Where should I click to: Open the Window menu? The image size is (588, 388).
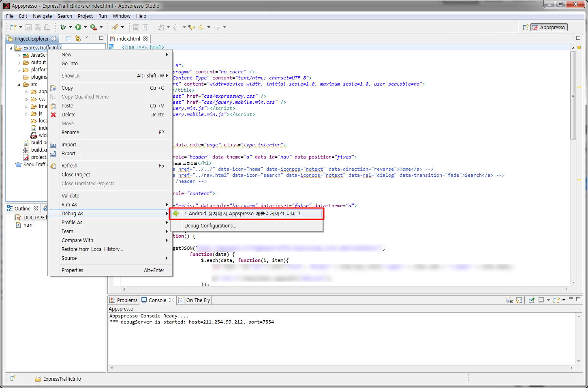(x=122, y=16)
